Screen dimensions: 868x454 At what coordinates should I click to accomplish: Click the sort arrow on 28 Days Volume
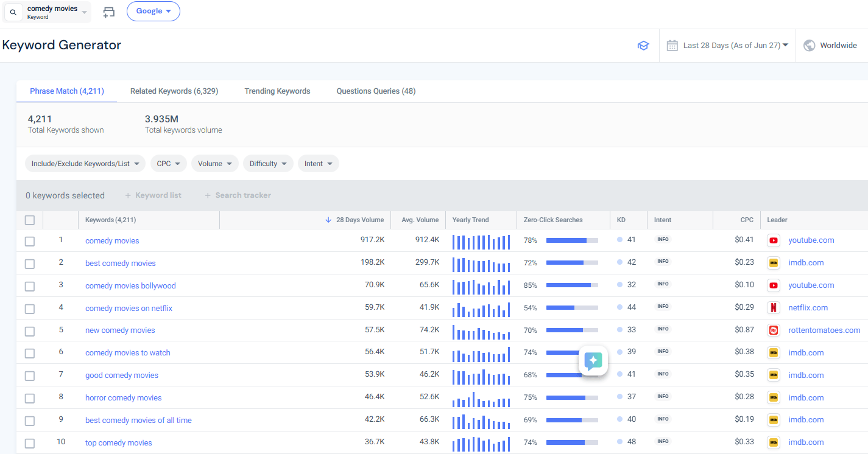[x=328, y=220]
